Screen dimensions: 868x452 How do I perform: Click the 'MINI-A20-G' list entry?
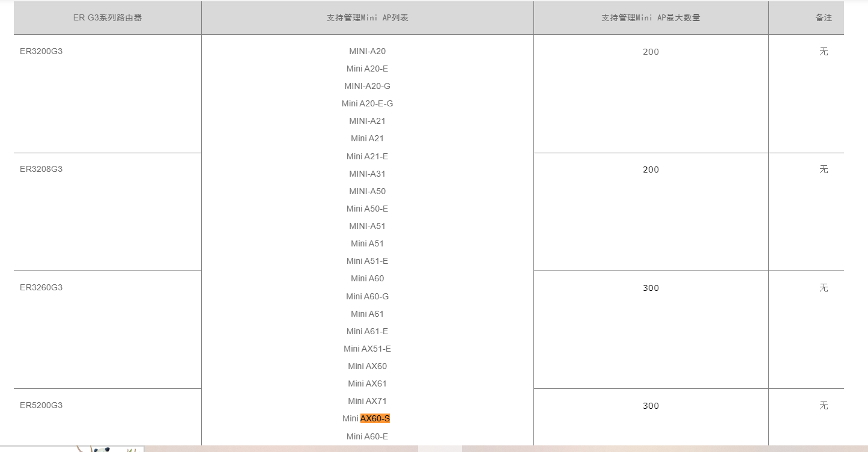tap(368, 86)
